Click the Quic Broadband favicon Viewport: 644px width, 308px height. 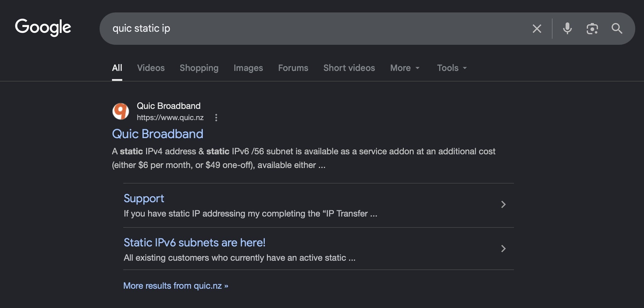(121, 111)
